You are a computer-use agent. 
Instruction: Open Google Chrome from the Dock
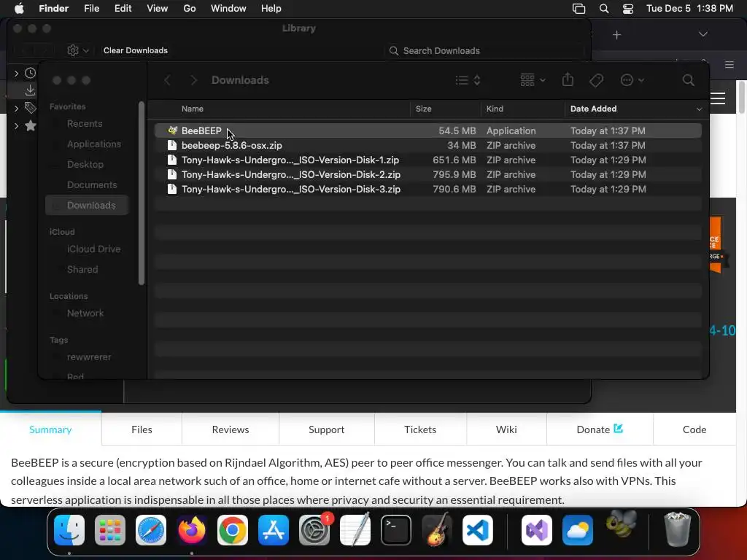(233, 530)
